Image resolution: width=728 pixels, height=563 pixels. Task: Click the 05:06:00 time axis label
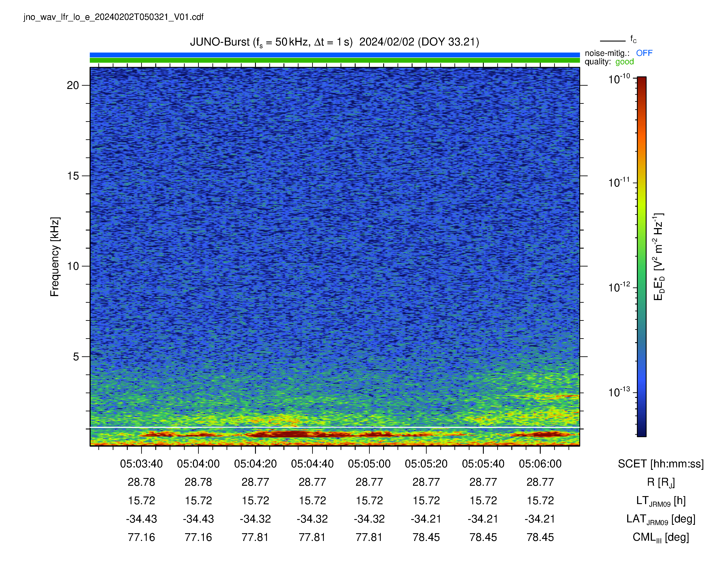pos(540,464)
